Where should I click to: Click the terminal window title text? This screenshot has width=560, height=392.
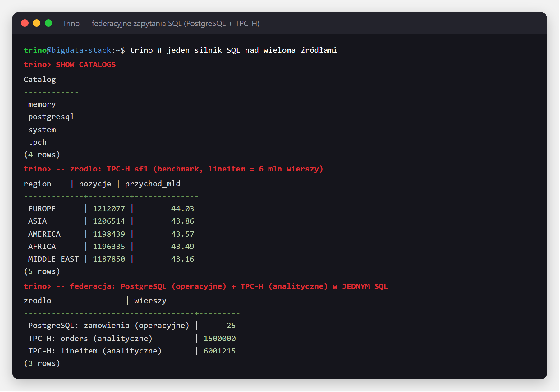click(x=161, y=24)
